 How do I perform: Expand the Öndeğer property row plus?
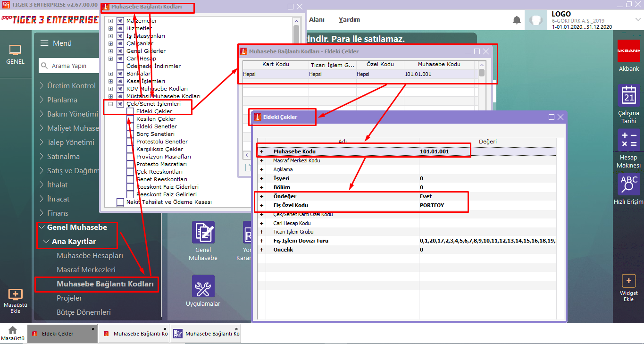click(x=261, y=196)
